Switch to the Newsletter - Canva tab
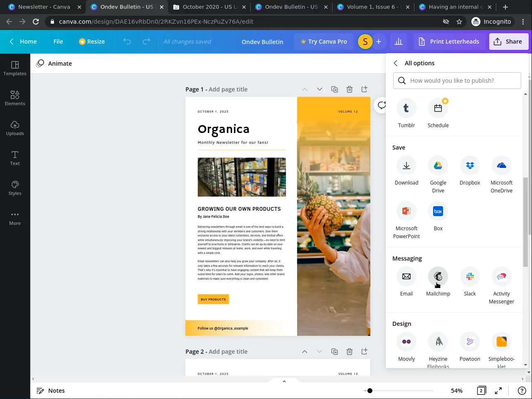This screenshot has width=532, height=399. pyautogui.click(x=44, y=7)
